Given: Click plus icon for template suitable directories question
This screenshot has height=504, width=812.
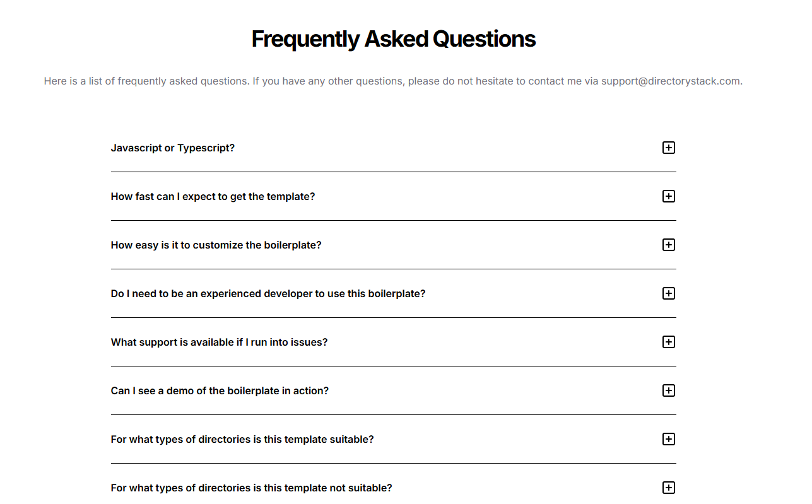Looking at the screenshot, I should point(669,439).
